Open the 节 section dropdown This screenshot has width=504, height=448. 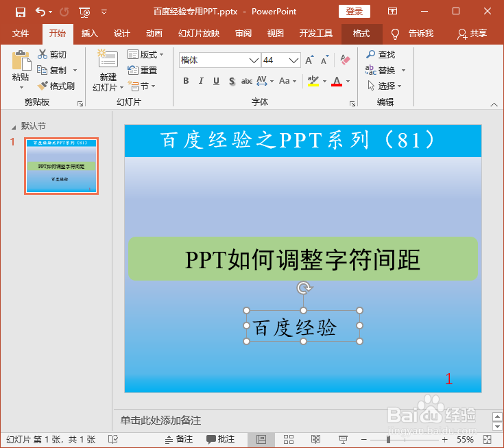click(142, 86)
